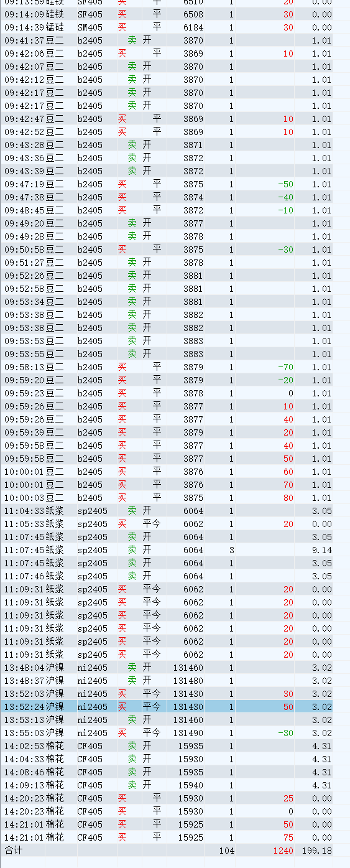Select the 09:14:39 锰硅 SM405 trade row
This screenshot has width=350, height=868.
pyautogui.click(x=167, y=27)
